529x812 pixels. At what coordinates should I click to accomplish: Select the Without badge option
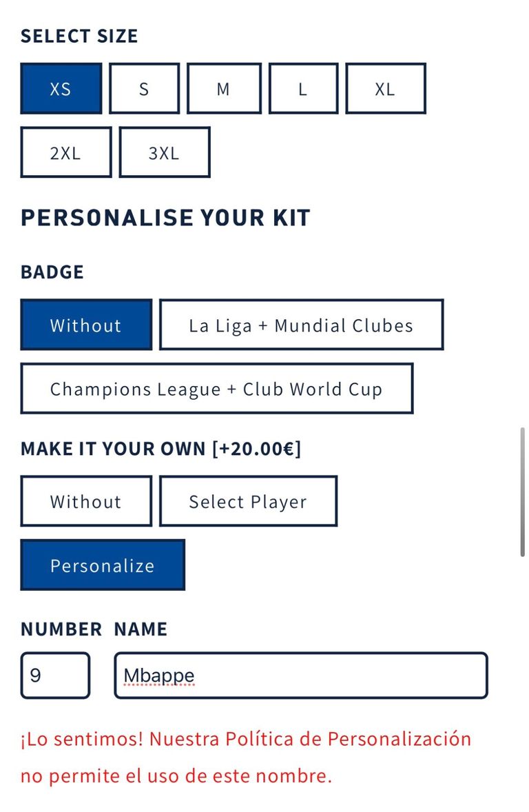[x=85, y=325]
